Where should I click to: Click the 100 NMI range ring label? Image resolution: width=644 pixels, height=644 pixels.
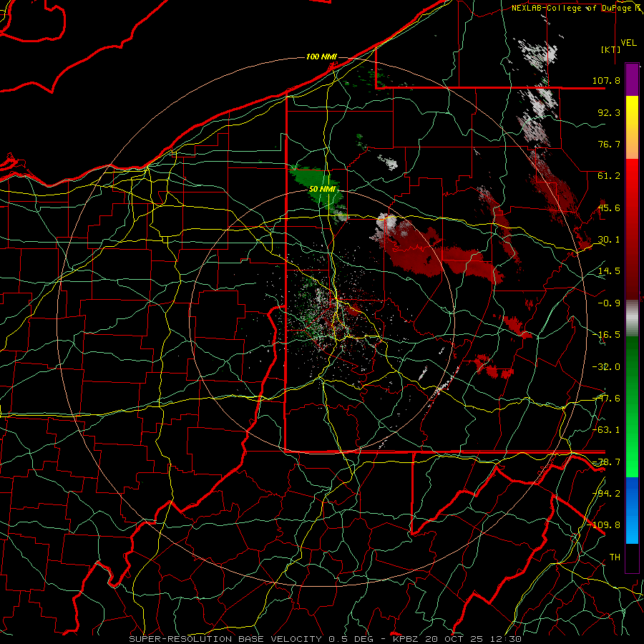pos(321,57)
